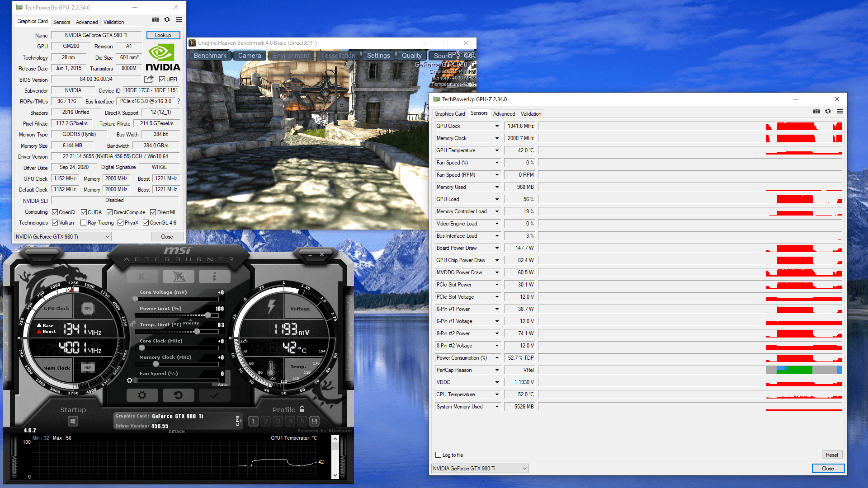Toggle the Vulkan checkbox
The image size is (868, 488).
55,223
